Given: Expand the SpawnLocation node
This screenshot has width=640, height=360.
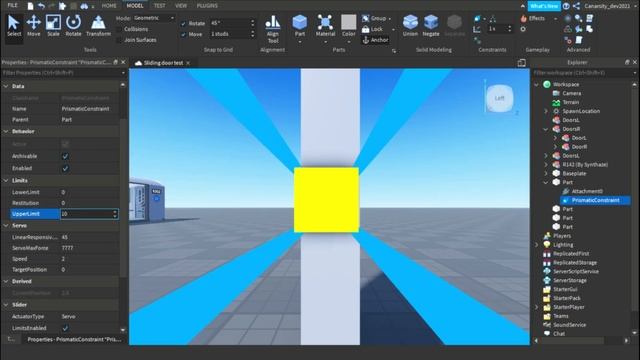Looking at the screenshot, I should [546, 111].
